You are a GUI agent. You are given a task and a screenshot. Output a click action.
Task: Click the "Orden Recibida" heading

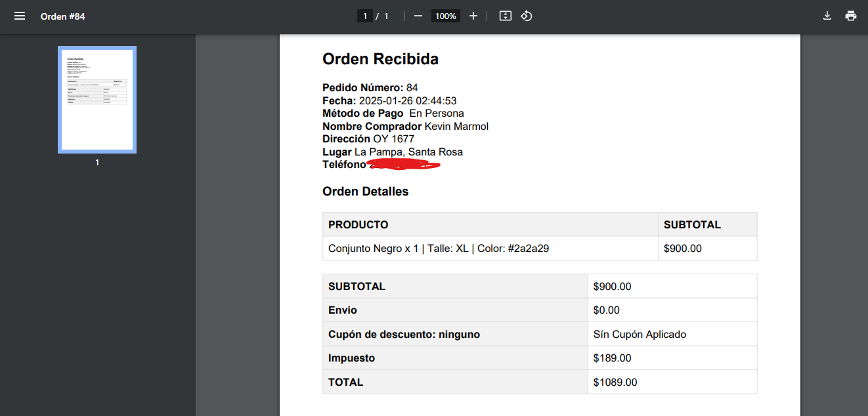(380, 59)
